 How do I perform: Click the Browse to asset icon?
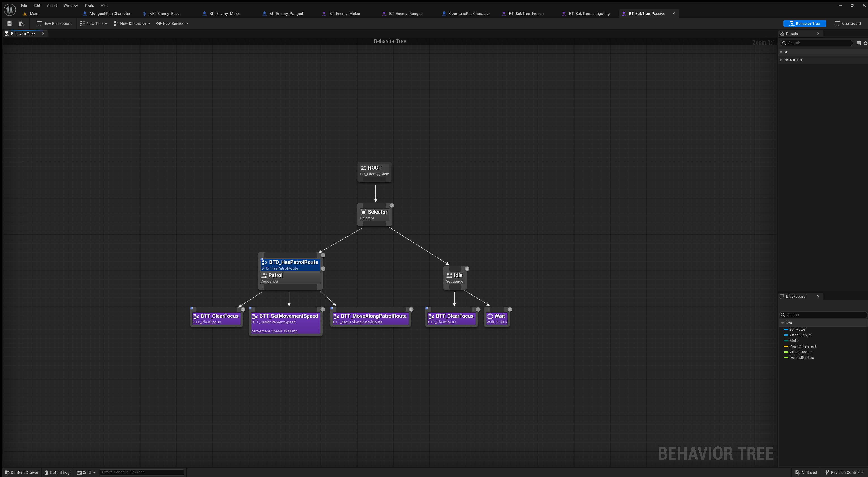[x=21, y=23]
